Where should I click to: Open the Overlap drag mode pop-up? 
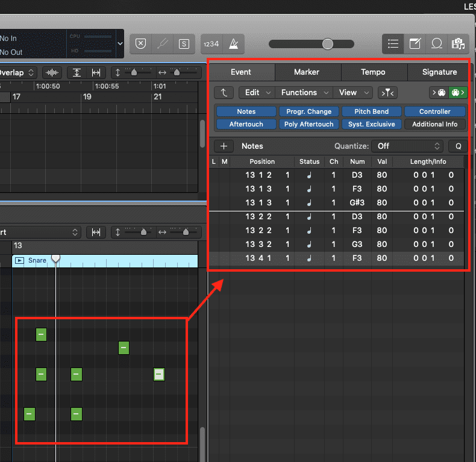click(x=17, y=73)
